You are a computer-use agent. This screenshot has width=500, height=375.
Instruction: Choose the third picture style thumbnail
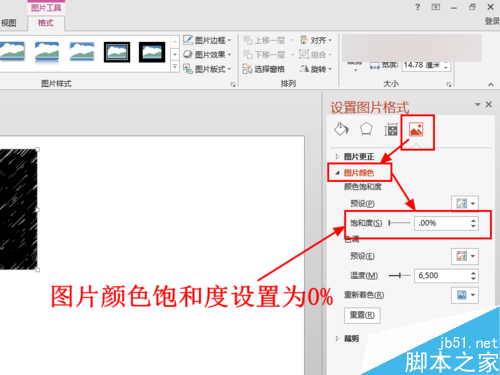point(82,52)
